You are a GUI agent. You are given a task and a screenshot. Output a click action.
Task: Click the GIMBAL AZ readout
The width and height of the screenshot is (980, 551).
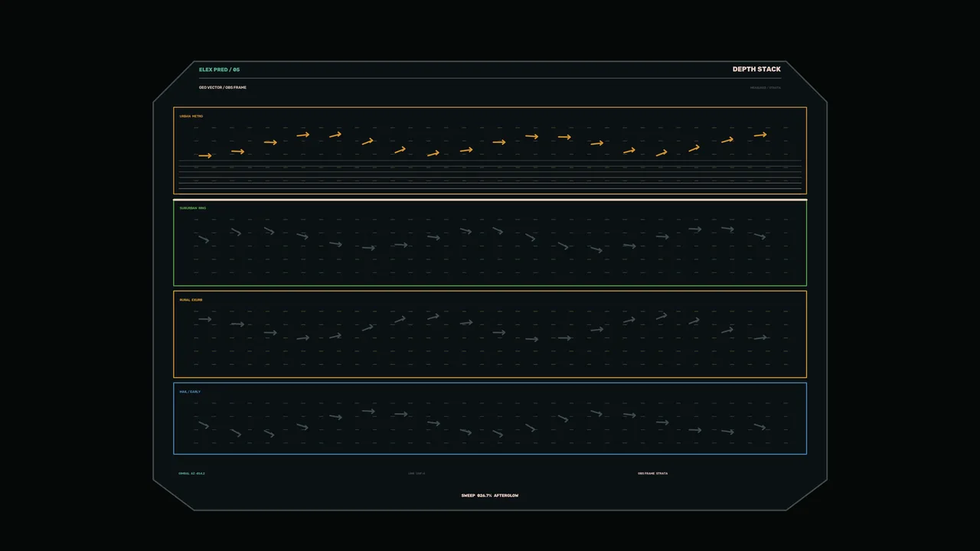pyautogui.click(x=191, y=474)
